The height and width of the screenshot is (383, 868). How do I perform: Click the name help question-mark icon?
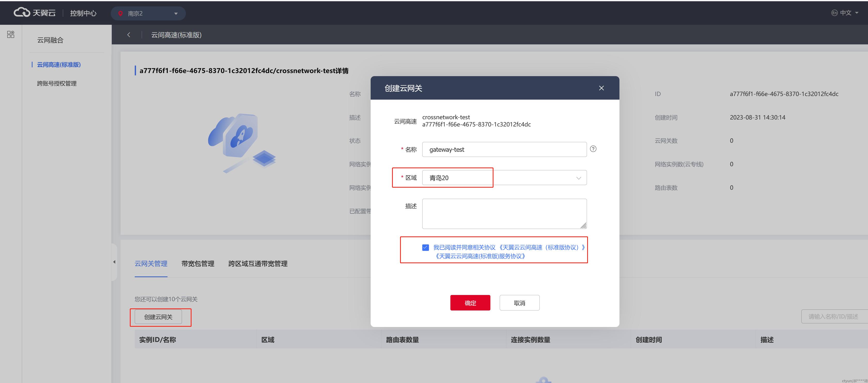point(593,149)
